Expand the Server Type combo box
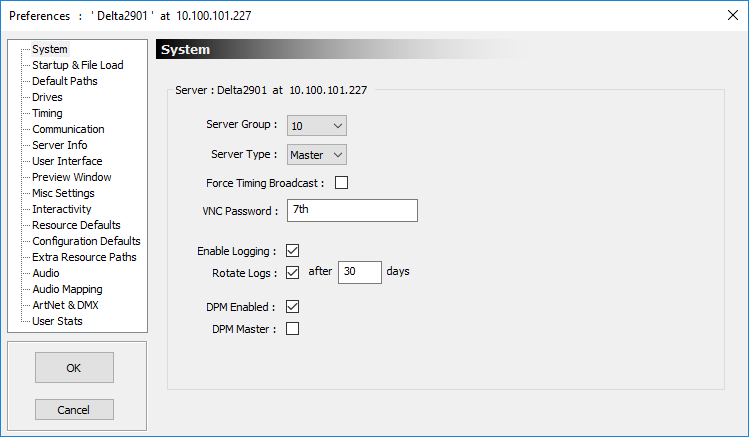749x437 pixels. tap(317, 155)
